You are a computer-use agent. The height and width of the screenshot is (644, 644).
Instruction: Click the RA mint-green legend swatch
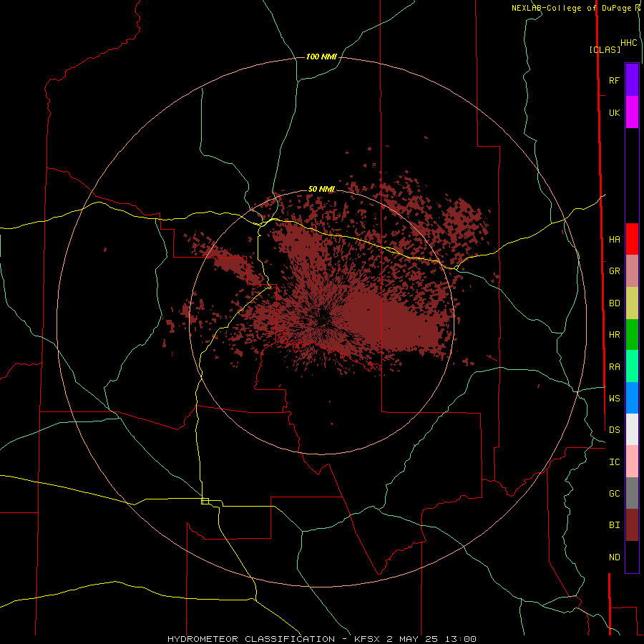tap(632, 366)
